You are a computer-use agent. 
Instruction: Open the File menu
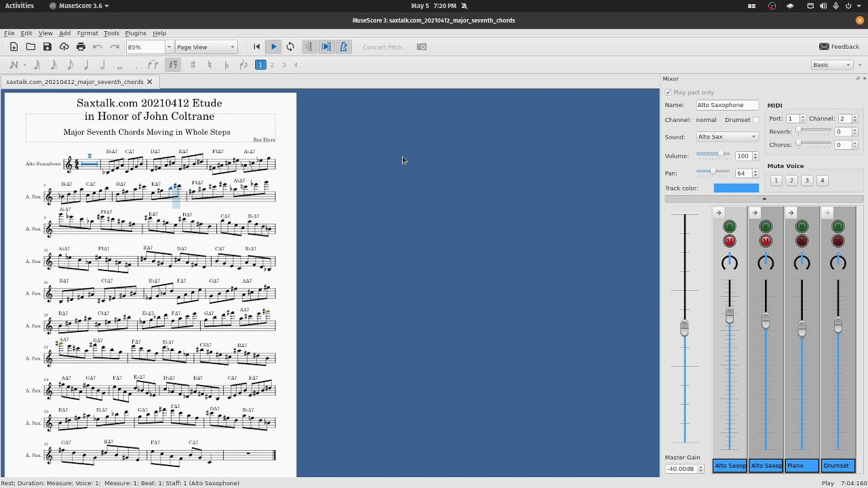[x=9, y=33]
